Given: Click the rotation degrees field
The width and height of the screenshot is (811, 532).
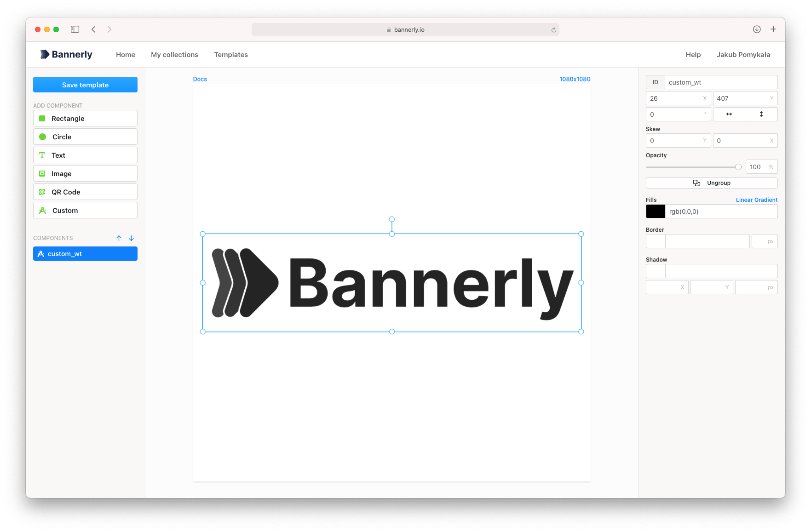Looking at the screenshot, I should [x=678, y=114].
